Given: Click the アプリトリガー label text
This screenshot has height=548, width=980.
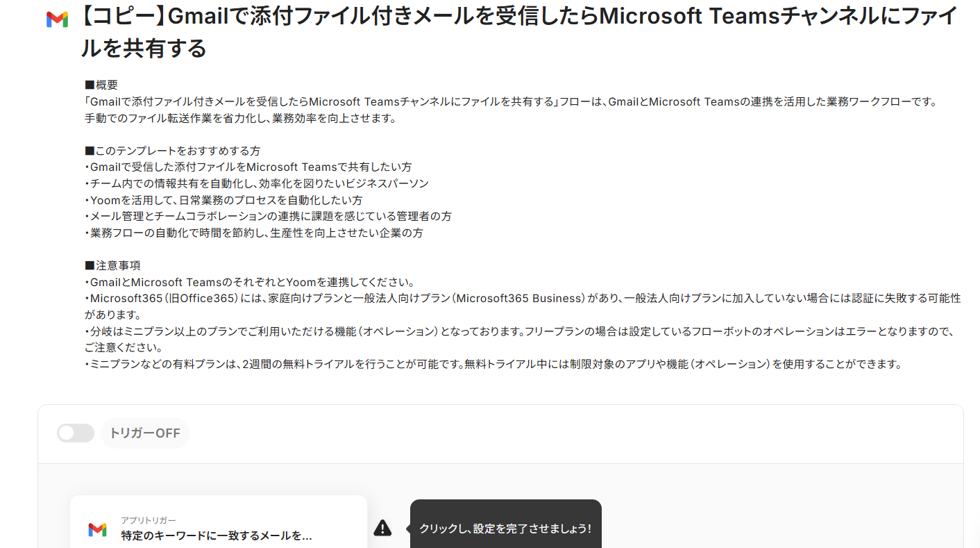Looking at the screenshot, I should [x=149, y=520].
